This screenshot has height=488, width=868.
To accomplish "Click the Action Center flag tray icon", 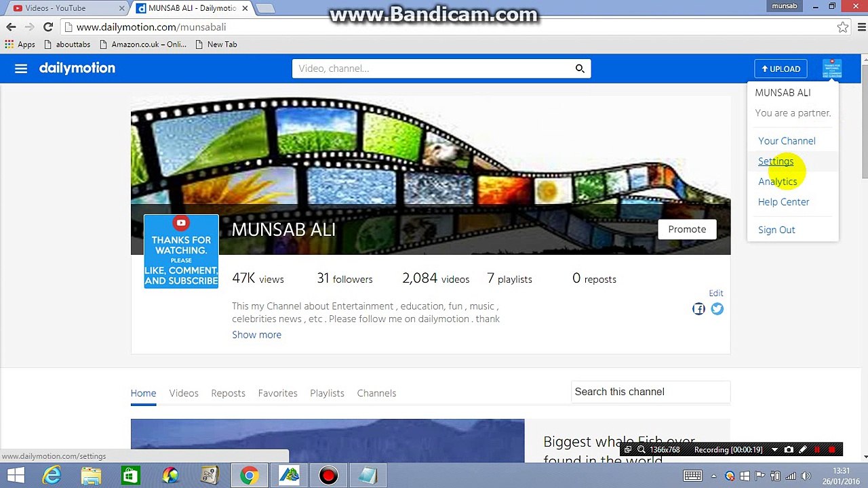I will (x=759, y=476).
